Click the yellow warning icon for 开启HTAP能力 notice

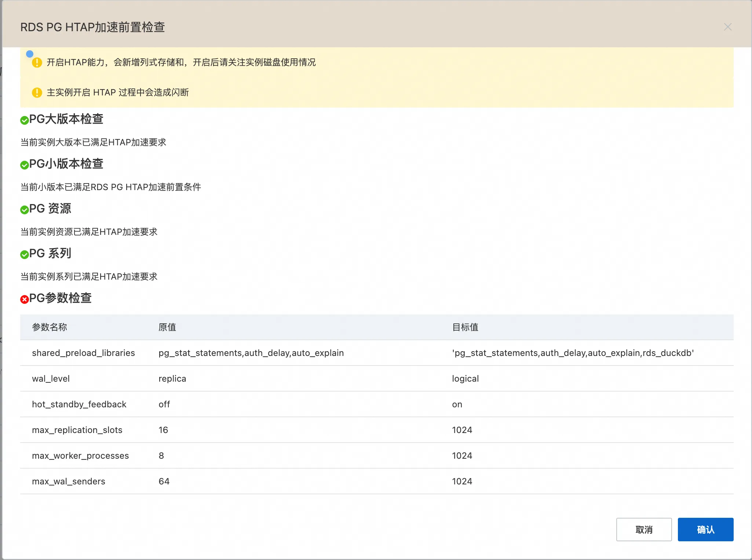pos(37,63)
